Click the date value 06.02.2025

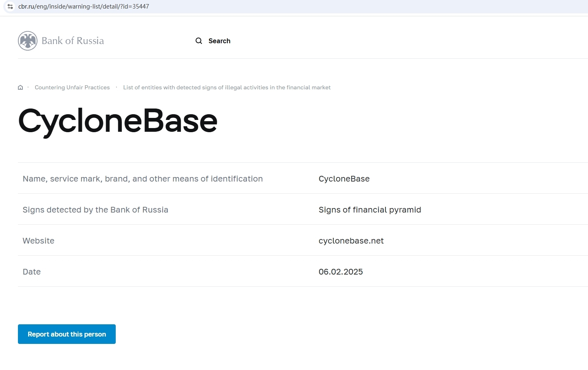coord(341,272)
